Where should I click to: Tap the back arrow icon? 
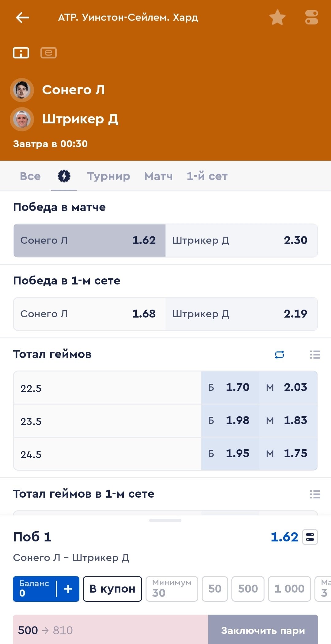(x=22, y=17)
